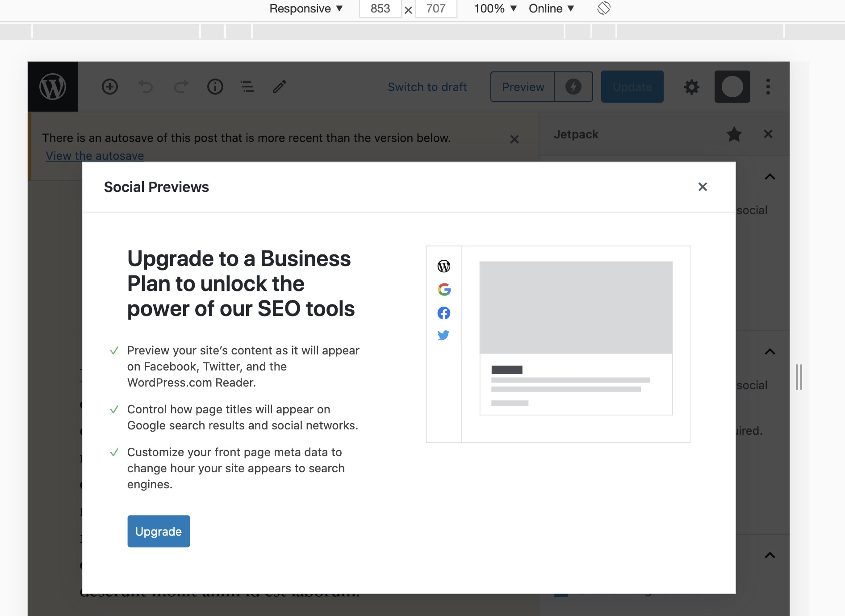Click the viewport width field 853
Viewport: 845px width, 616px height.
[380, 8]
